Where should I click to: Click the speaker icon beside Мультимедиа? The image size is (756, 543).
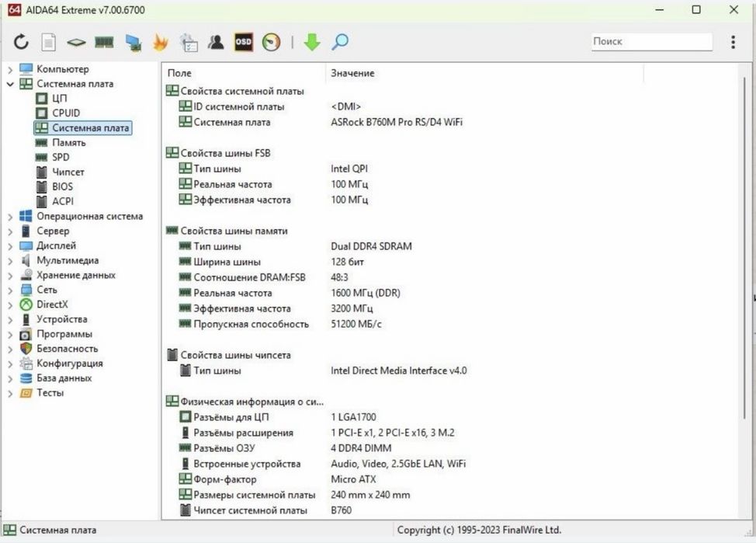[26, 261]
